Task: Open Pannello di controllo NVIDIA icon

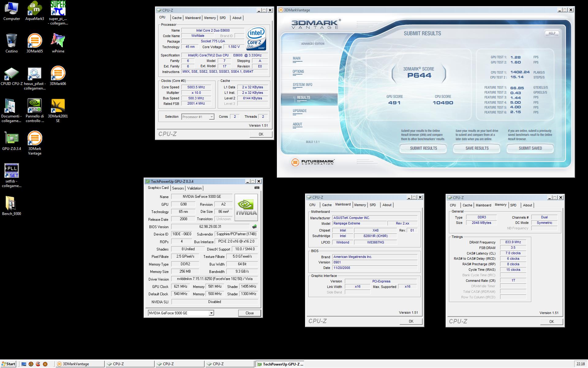Action: [x=35, y=111]
